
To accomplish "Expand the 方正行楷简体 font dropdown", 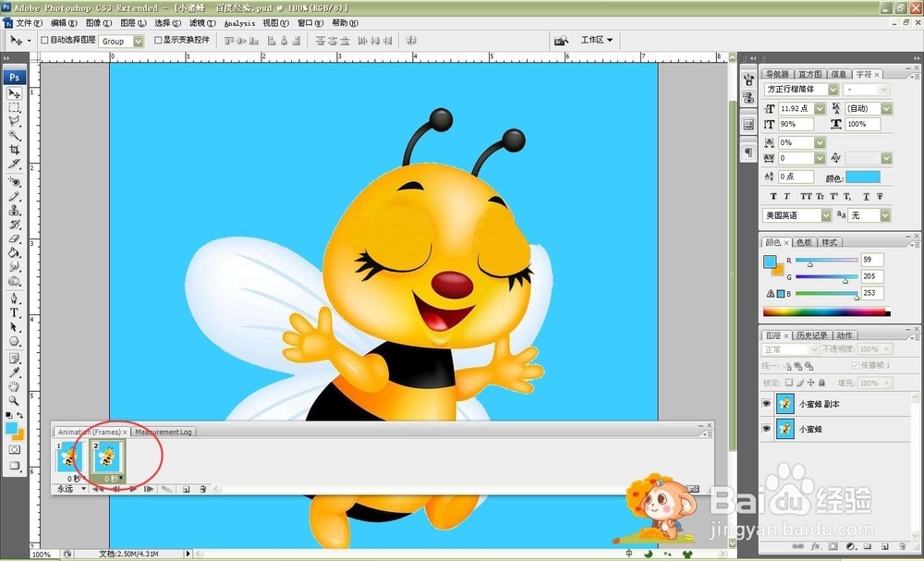I will (x=833, y=90).
